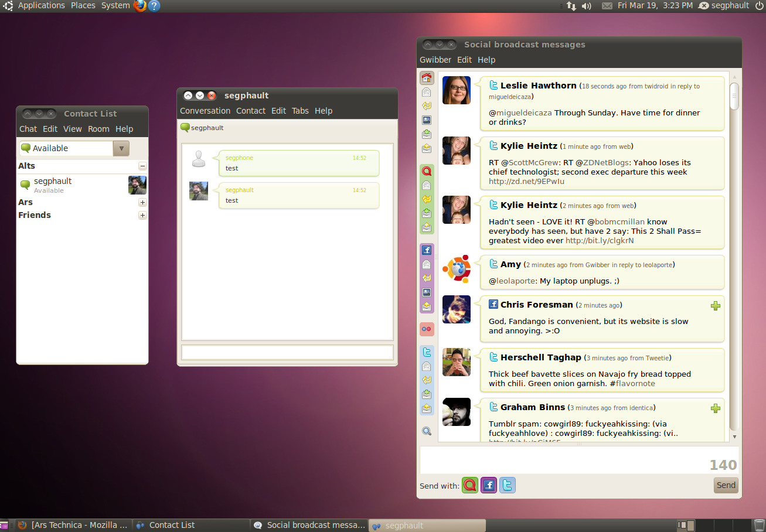Viewport: 766px width, 532px height.
Task: Open the Search icon in Gwibber sidebar
Action: 427,431
